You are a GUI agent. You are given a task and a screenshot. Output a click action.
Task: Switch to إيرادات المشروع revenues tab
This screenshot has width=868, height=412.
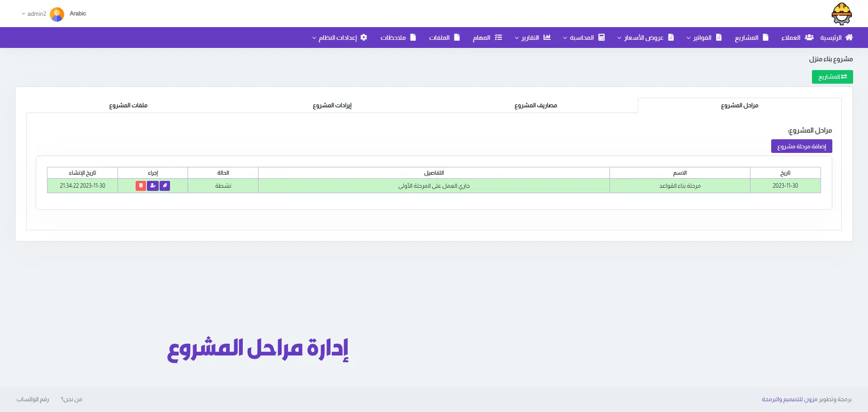click(332, 105)
